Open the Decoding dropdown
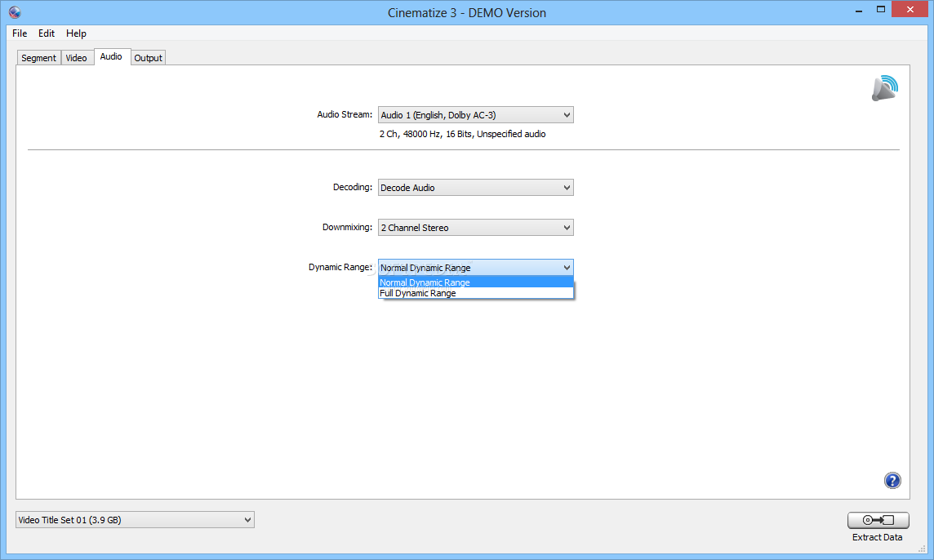This screenshot has height=560, width=934. (475, 188)
